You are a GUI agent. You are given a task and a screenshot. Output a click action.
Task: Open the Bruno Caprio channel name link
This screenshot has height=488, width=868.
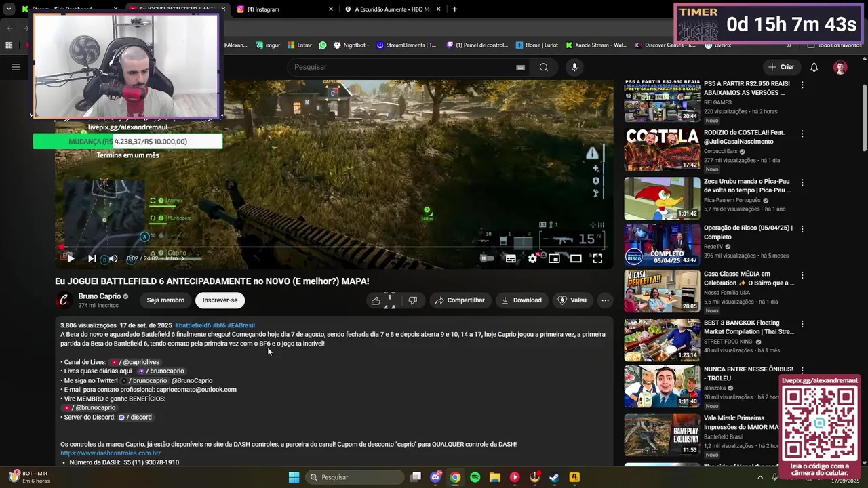coord(100,296)
